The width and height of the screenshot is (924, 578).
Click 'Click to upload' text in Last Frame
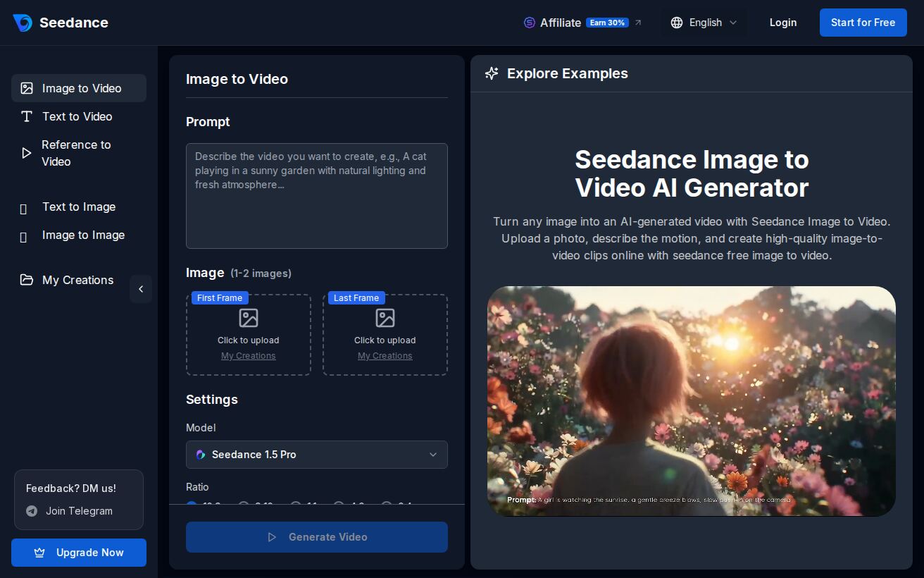pyautogui.click(x=385, y=340)
